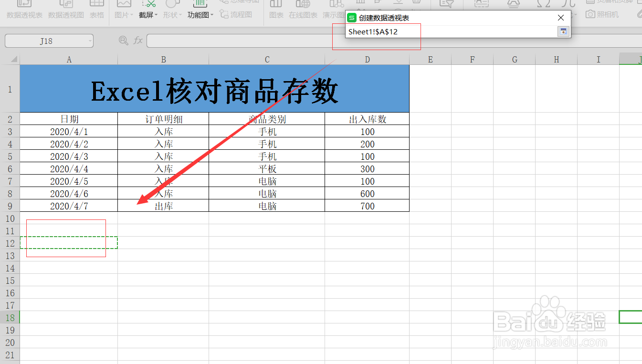Open the 截屏 screenshot dropdown
The height and width of the screenshot is (364, 642).
click(x=148, y=10)
